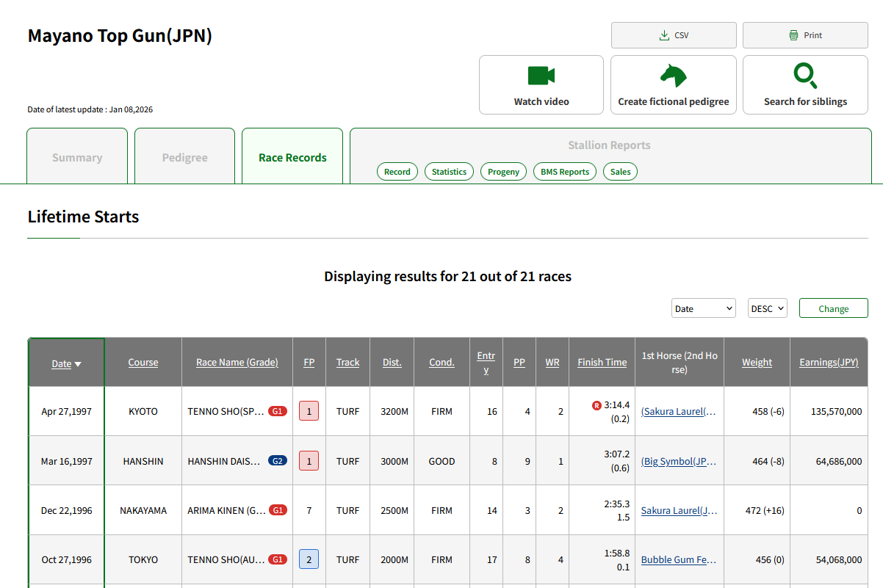The height and width of the screenshot is (588, 883).
Task: Open the Bubble Gum Fellow horse link
Action: tap(679, 559)
